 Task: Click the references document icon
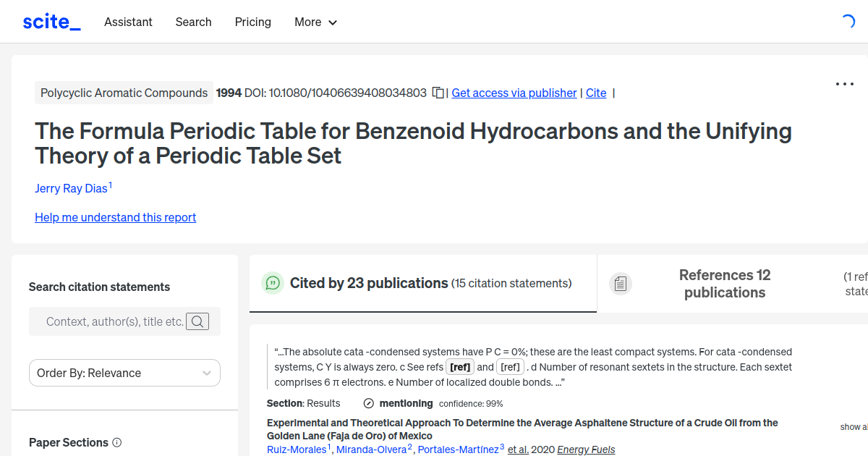pyautogui.click(x=621, y=283)
